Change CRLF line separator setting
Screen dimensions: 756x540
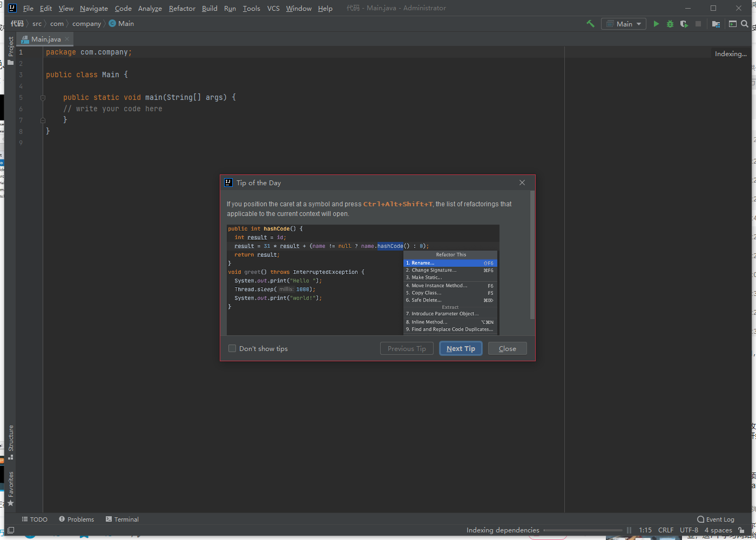click(x=665, y=530)
